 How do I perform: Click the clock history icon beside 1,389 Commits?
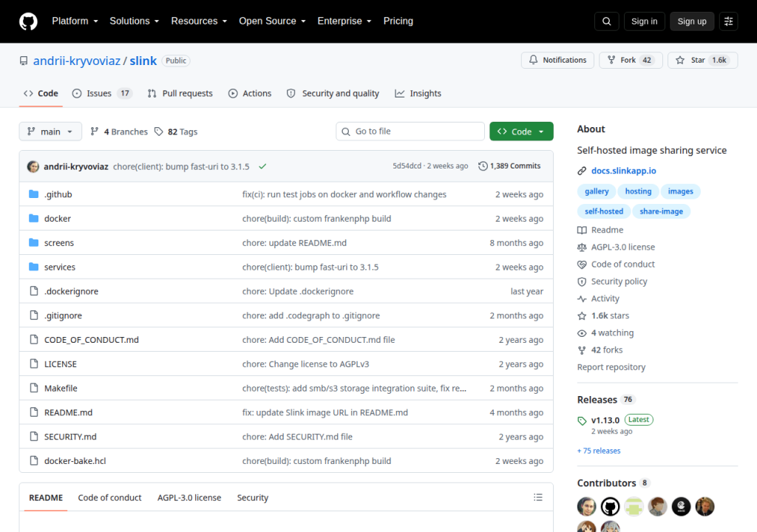coord(483,166)
